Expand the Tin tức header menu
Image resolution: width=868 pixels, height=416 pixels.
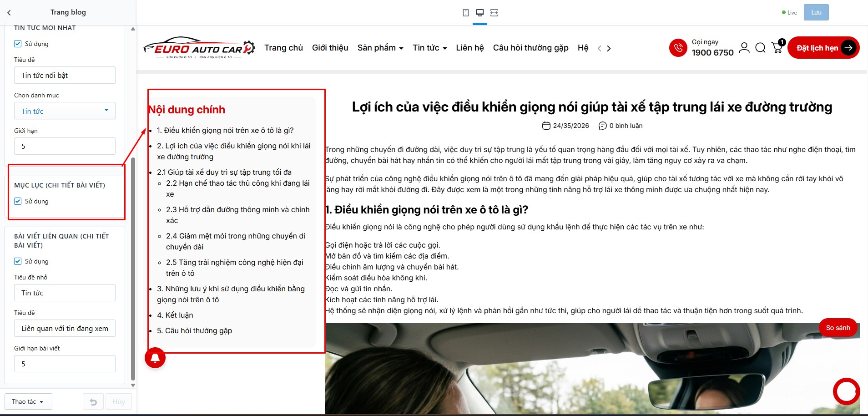(x=430, y=48)
